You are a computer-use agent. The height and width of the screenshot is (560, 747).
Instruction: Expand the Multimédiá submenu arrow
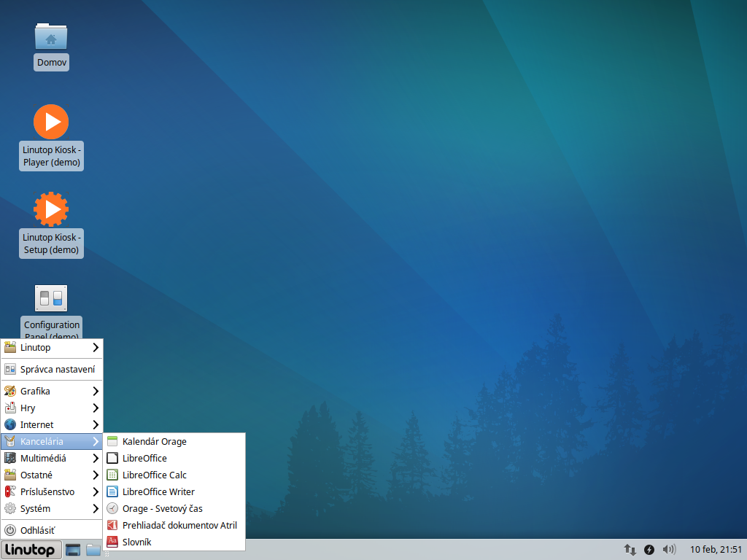coord(96,458)
